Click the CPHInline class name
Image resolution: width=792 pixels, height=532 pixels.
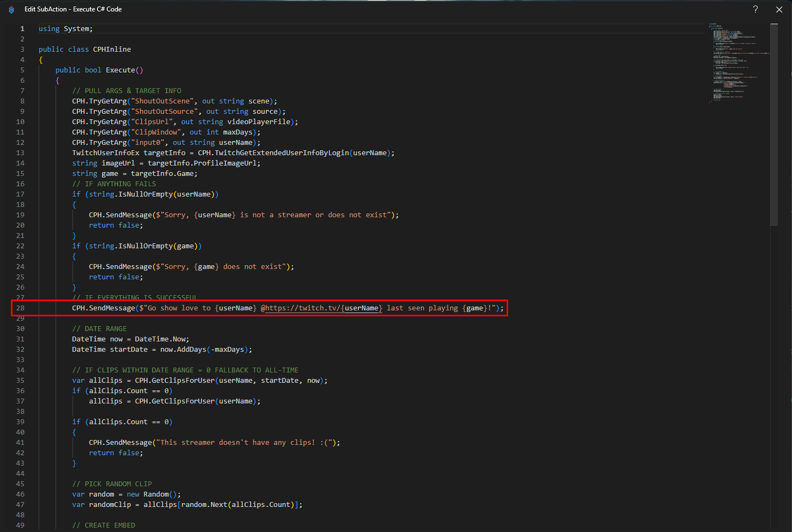pos(112,50)
